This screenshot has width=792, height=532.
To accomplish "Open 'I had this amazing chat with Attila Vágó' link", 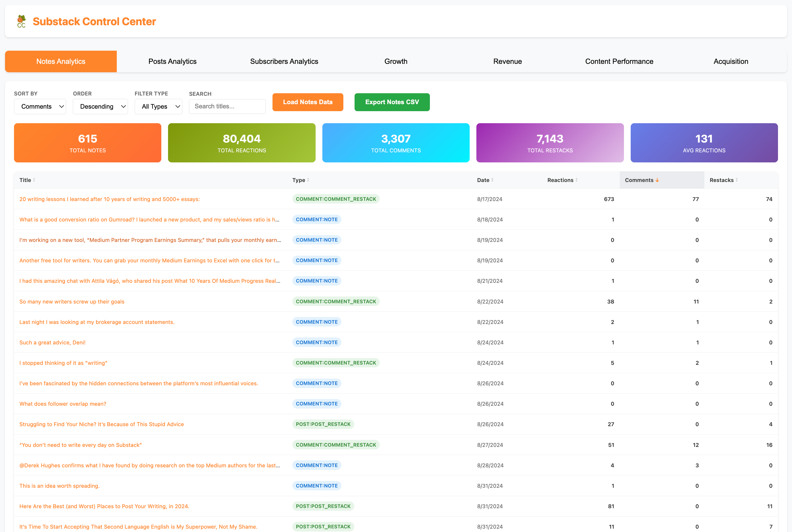I will tap(150, 281).
